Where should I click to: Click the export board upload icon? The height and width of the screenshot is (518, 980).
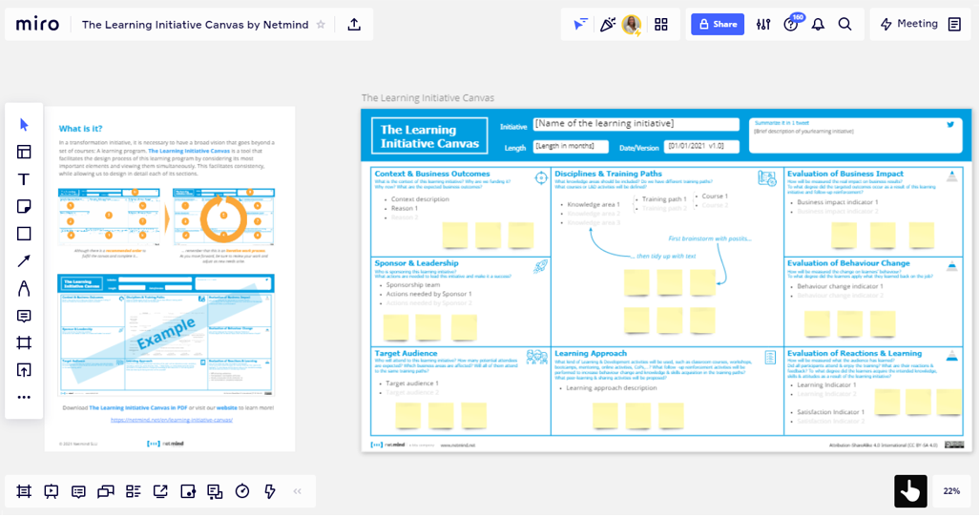click(354, 25)
